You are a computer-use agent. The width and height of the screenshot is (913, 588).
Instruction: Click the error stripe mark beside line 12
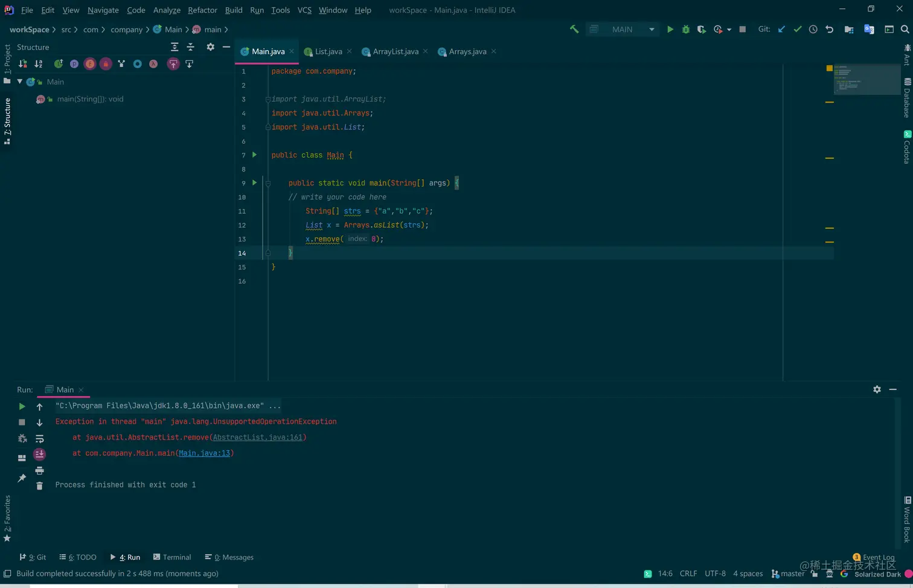click(x=830, y=228)
